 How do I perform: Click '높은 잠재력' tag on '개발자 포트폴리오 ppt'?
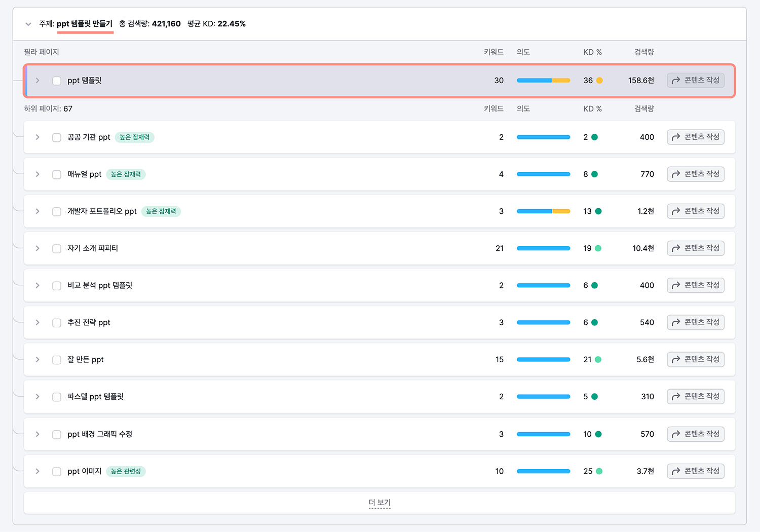pos(161,211)
